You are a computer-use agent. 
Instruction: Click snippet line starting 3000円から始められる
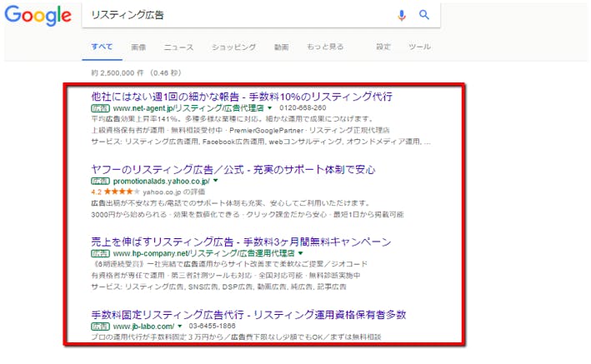pos(248,215)
